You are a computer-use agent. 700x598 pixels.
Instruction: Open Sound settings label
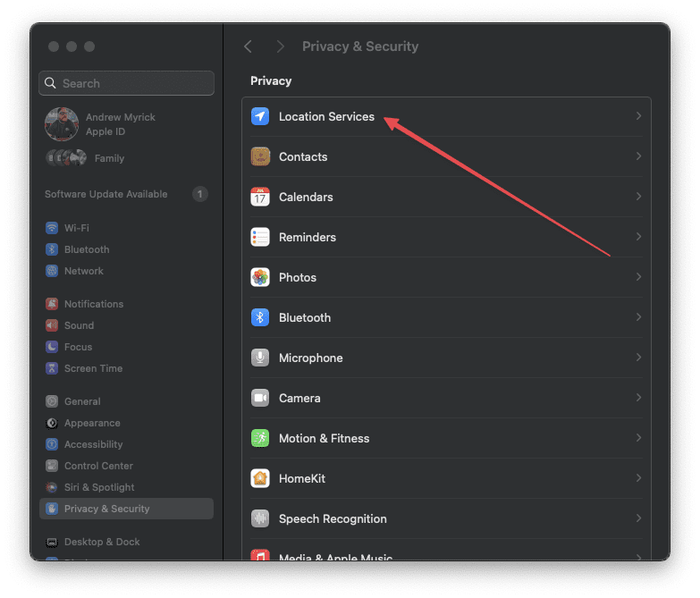[79, 325]
